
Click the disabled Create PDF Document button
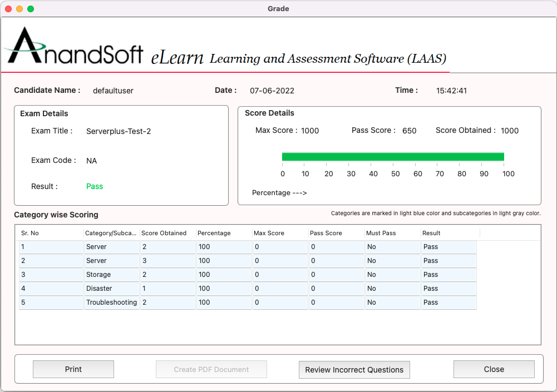point(211,369)
